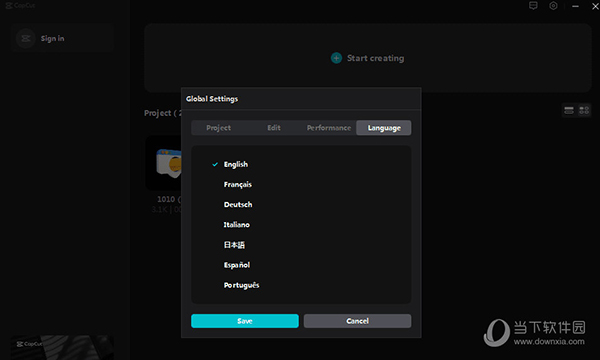The height and width of the screenshot is (360, 600).
Task: Click the plus icon beside Start creating
Action: pyautogui.click(x=336, y=58)
